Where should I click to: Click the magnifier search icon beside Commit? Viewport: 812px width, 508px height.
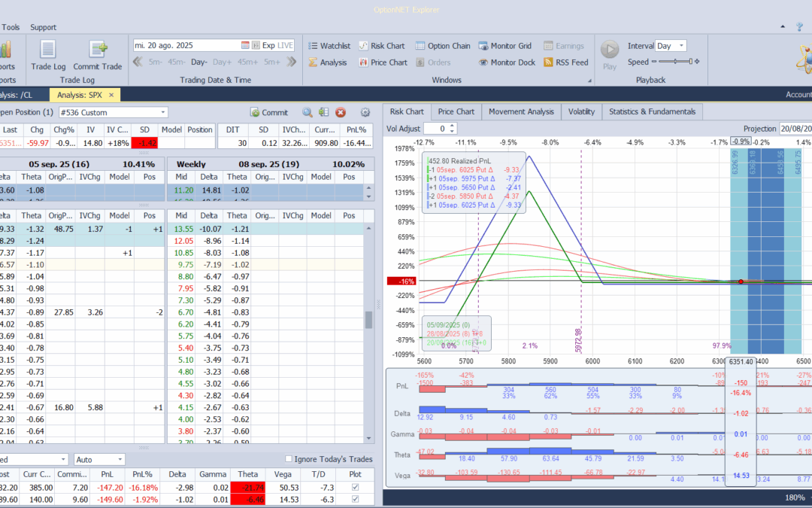[x=308, y=113]
